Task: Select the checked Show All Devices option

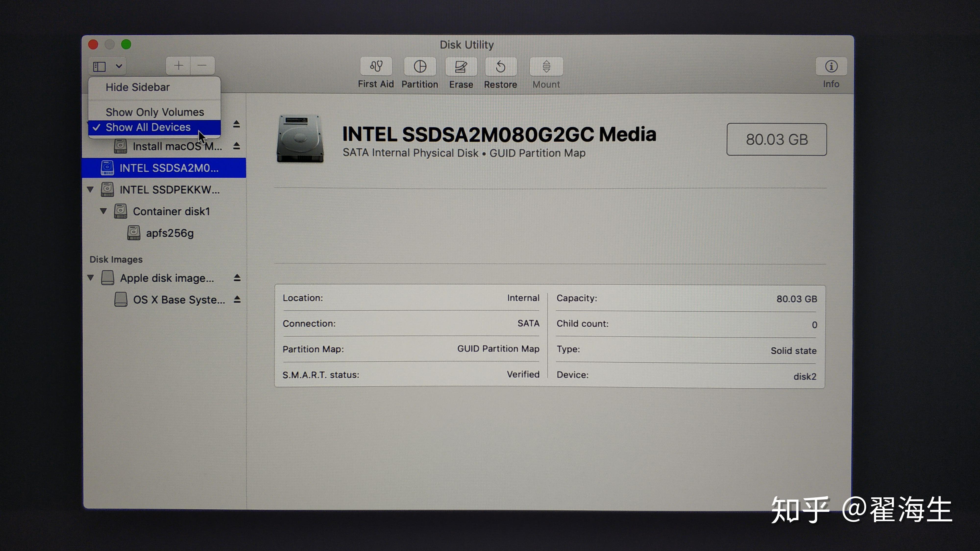Action: click(x=148, y=127)
